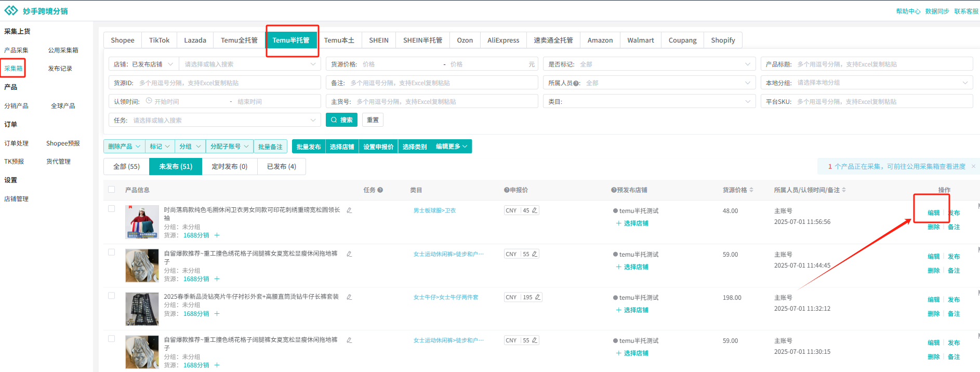The height and width of the screenshot is (372, 980).
Task: Toggle the select-all products checkbox
Action: [111, 190]
